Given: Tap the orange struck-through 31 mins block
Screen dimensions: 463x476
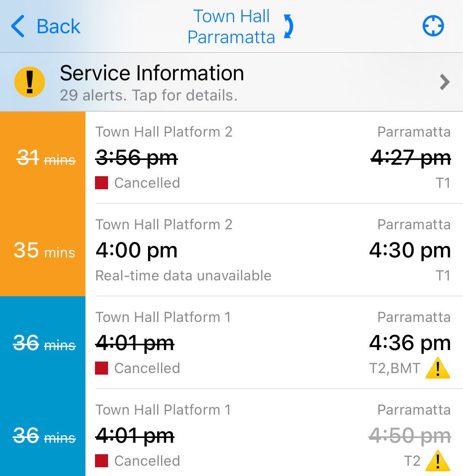Looking at the screenshot, I should tap(43, 158).
